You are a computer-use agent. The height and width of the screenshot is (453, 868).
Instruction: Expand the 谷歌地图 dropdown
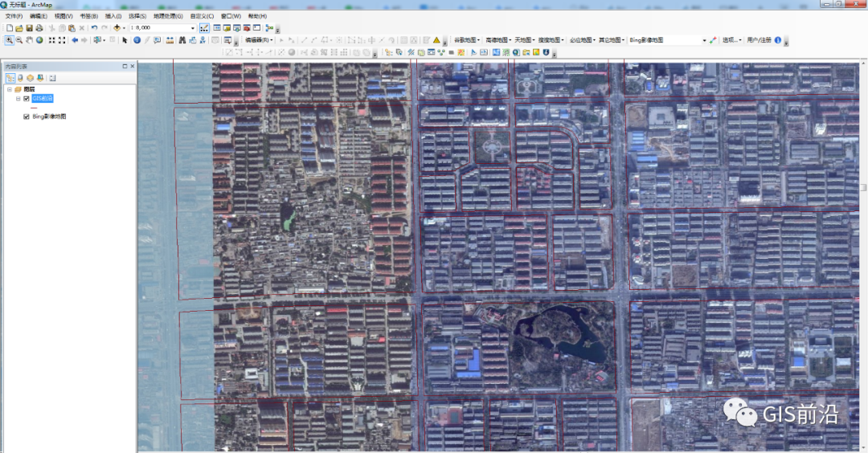point(467,40)
